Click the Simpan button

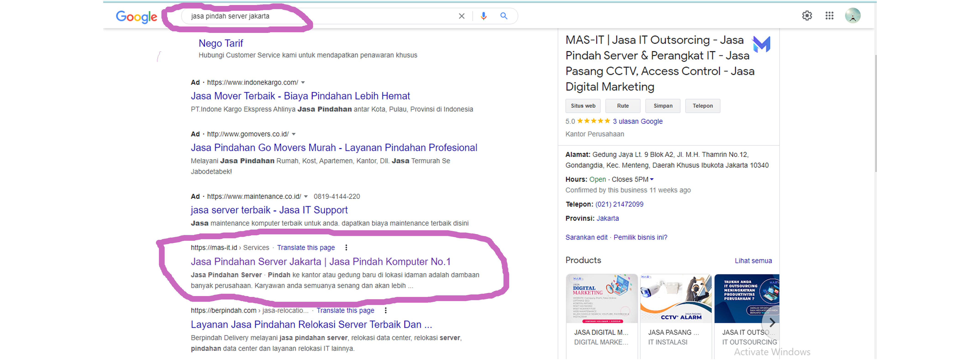[x=663, y=106]
